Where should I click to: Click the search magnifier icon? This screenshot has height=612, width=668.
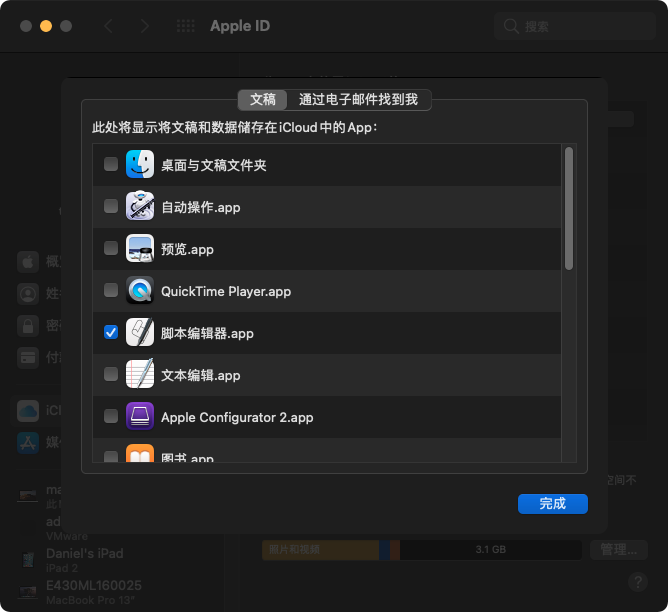pos(511,26)
